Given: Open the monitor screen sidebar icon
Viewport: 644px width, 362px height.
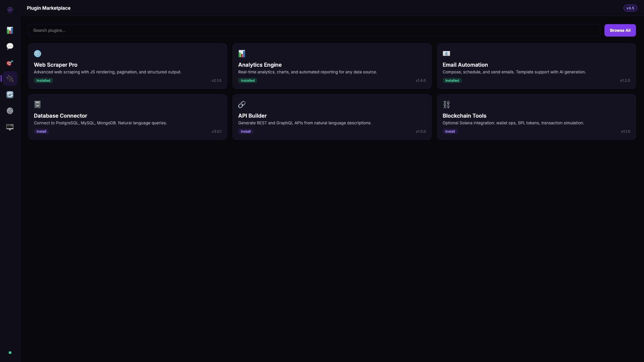Looking at the screenshot, I should 10,127.
